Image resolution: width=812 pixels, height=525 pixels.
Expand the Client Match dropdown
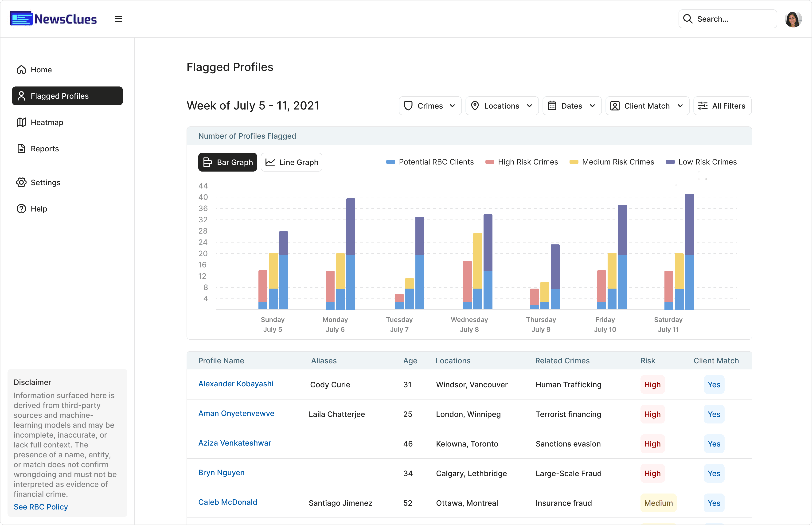click(x=647, y=106)
